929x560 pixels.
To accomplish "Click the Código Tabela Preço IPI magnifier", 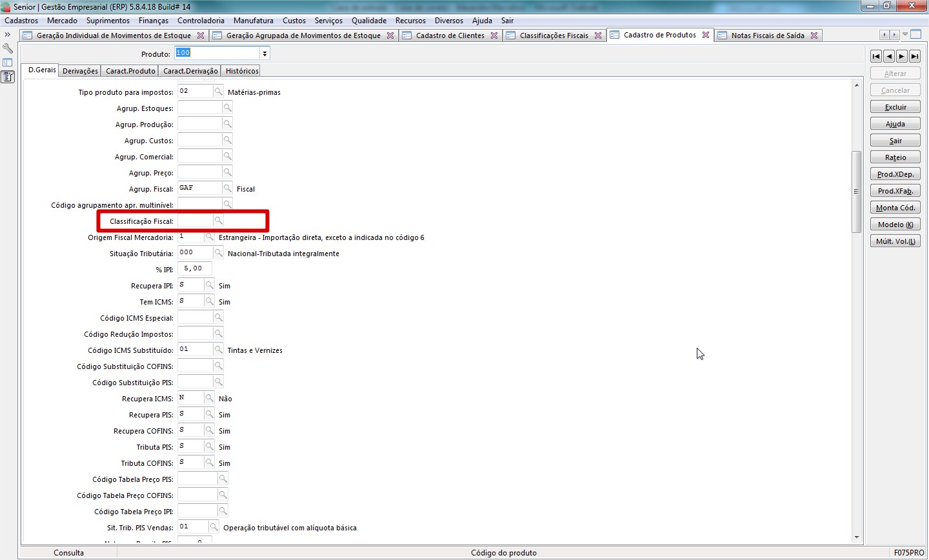I will click(x=223, y=511).
